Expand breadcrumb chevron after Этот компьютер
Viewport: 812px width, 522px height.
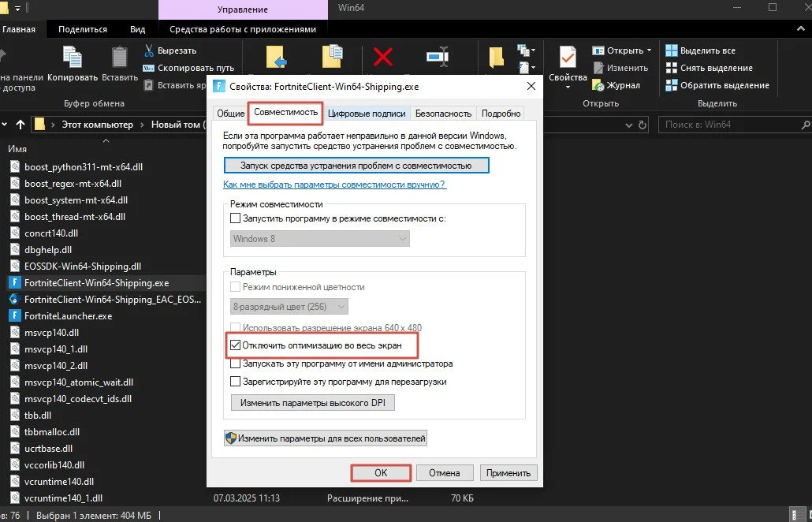[142, 125]
